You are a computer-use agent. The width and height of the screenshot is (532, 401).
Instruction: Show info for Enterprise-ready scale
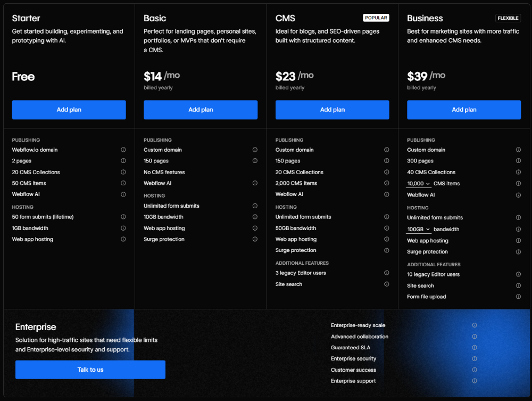point(475,325)
